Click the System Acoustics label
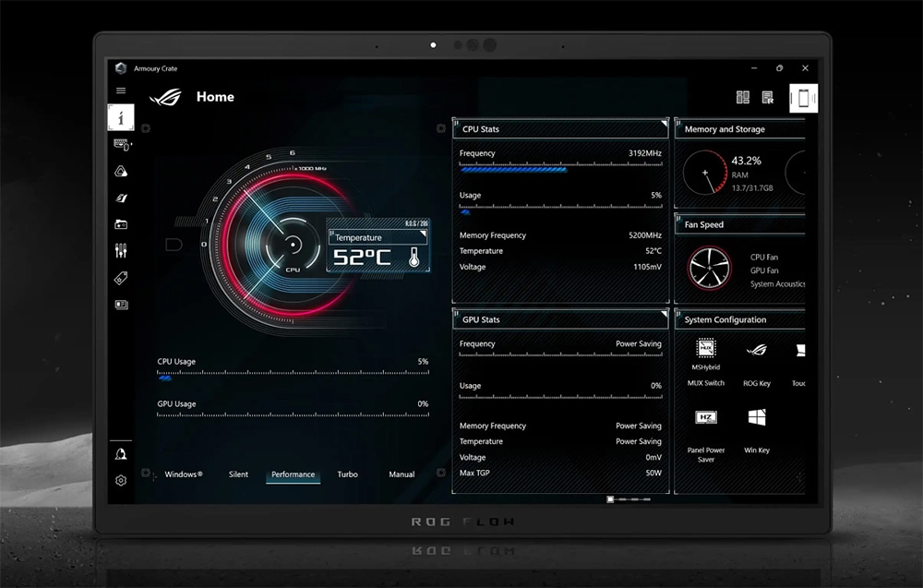Viewport: 923px width, 588px height. tap(777, 283)
